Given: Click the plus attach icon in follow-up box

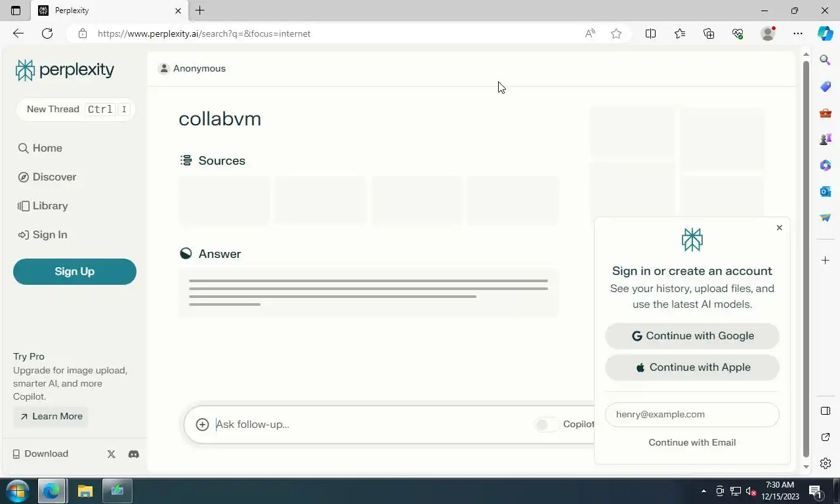Looking at the screenshot, I should click(x=203, y=425).
